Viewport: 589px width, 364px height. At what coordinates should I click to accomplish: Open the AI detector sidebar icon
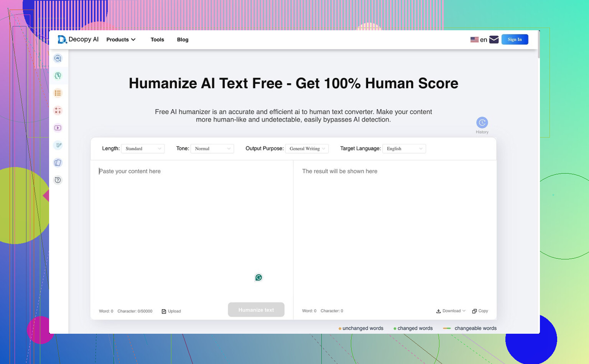pyautogui.click(x=58, y=58)
